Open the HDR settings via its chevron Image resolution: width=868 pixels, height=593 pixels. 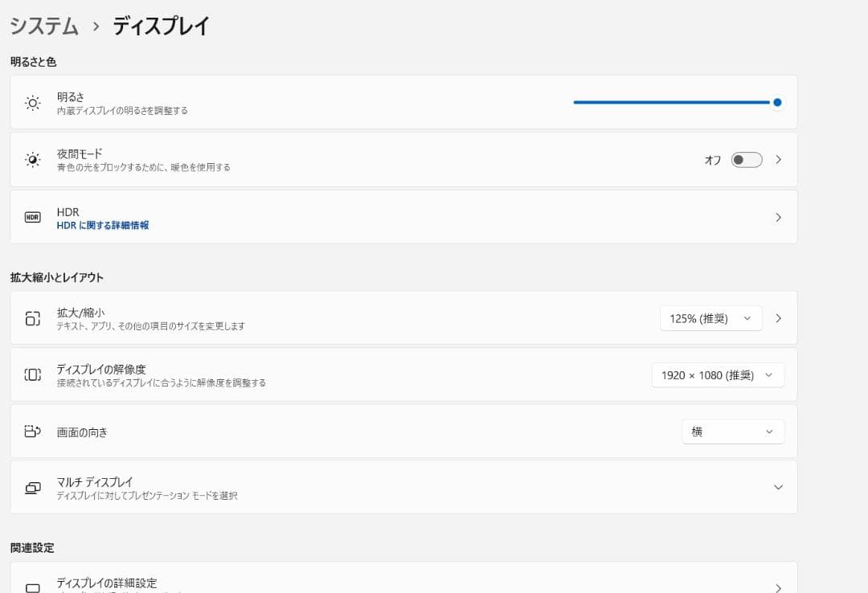pos(777,217)
